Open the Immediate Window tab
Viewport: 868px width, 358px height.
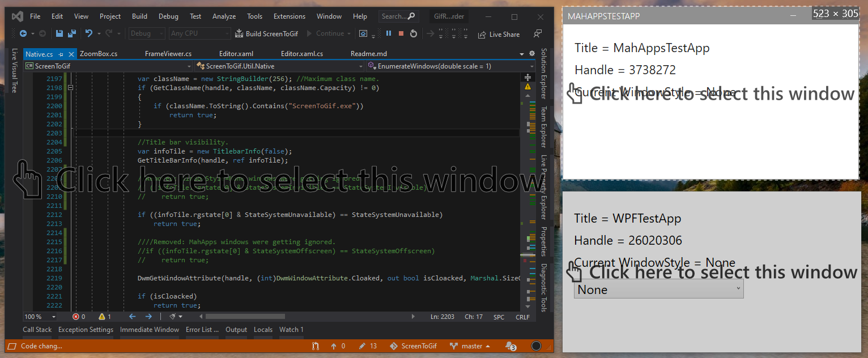150,330
